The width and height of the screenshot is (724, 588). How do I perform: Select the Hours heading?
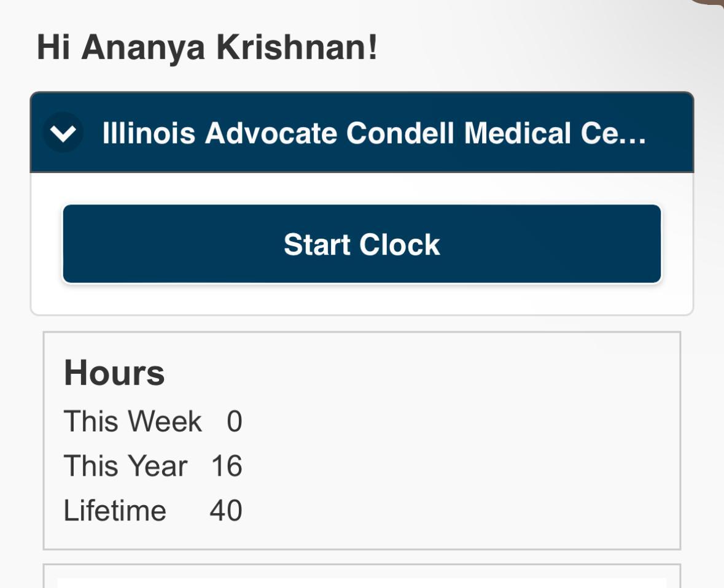click(x=114, y=373)
